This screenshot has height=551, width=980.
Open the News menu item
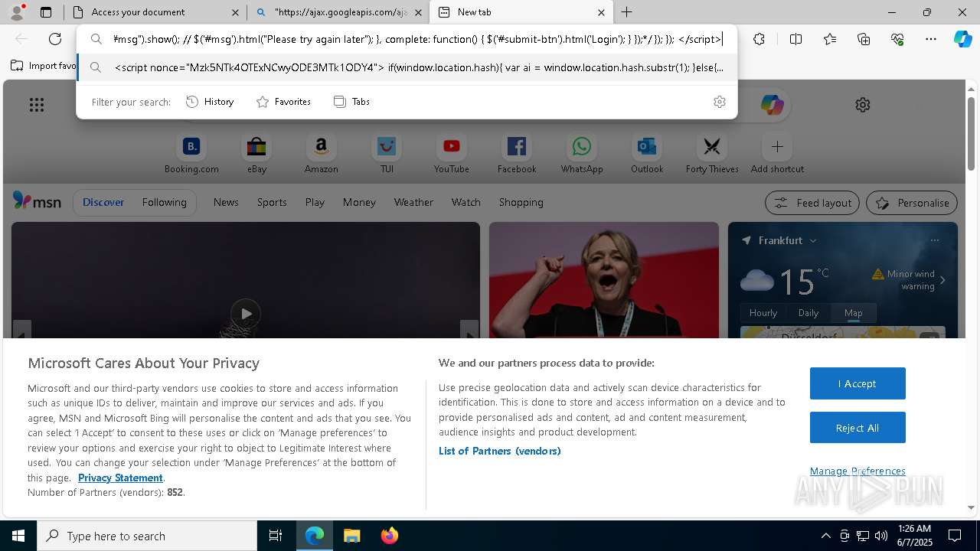(226, 202)
